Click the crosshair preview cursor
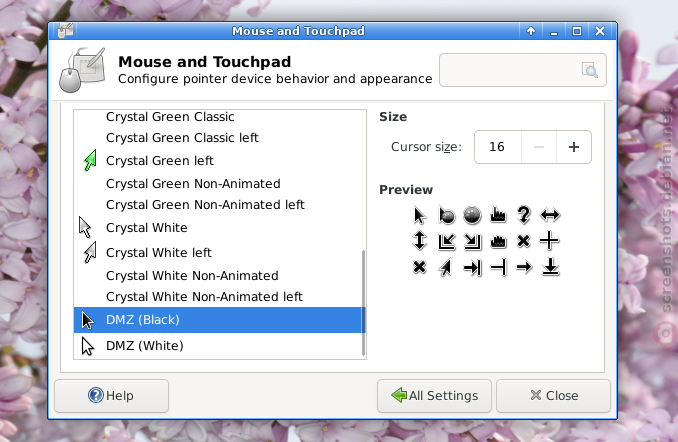The height and width of the screenshot is (442, 678). [550, 240]
